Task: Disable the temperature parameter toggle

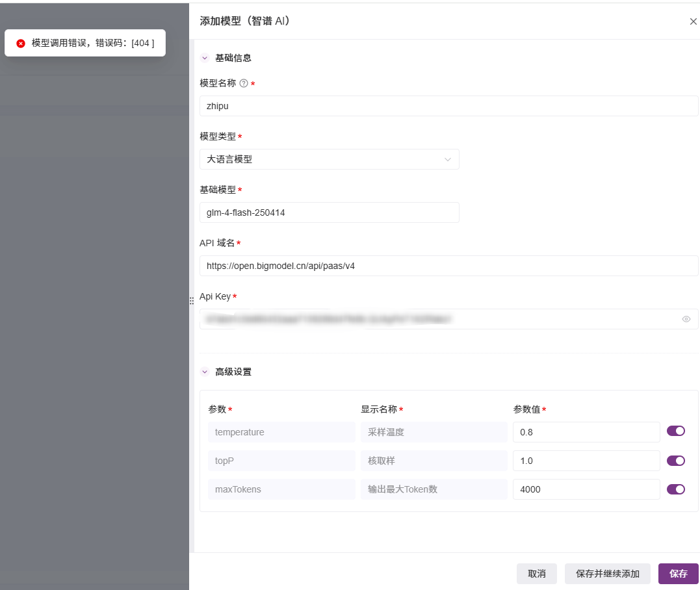Action: (676, 431)
